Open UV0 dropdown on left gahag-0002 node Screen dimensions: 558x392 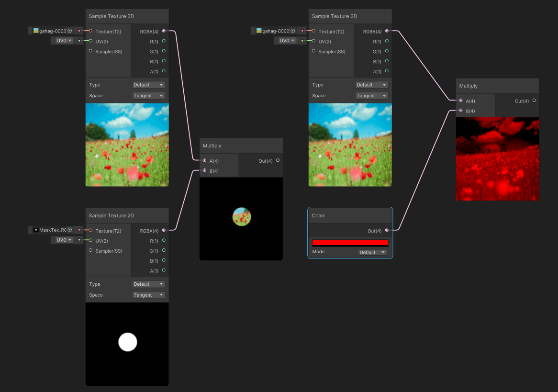[64, 41]
